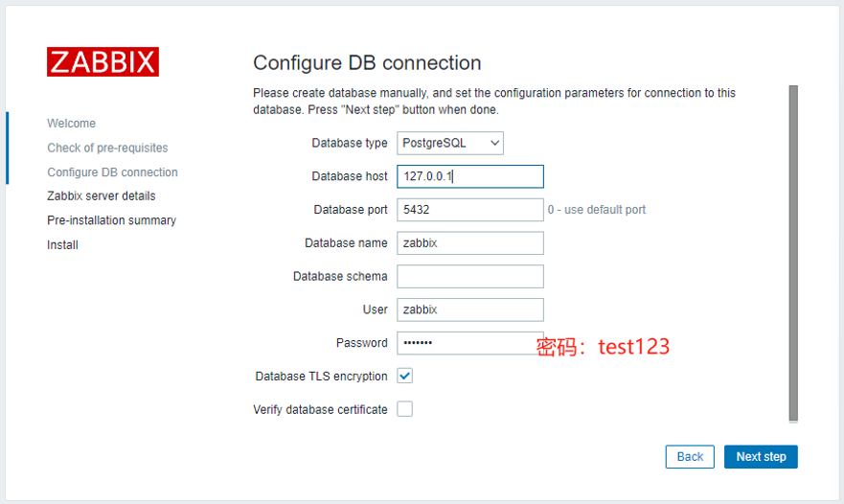Uncheck Database TLS encryption checkbox

(x=405, y=376)
